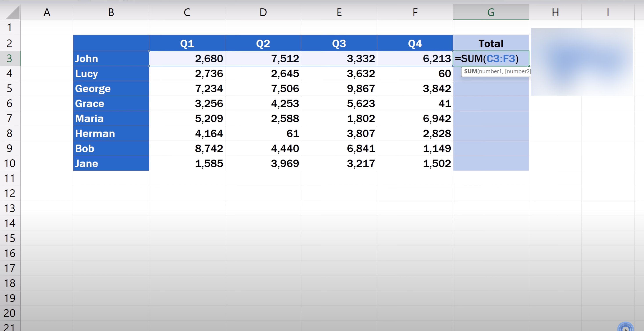This screenshot has height=331, width=644.
Task: Click the Q4 header cell
Action: [415, 43]
